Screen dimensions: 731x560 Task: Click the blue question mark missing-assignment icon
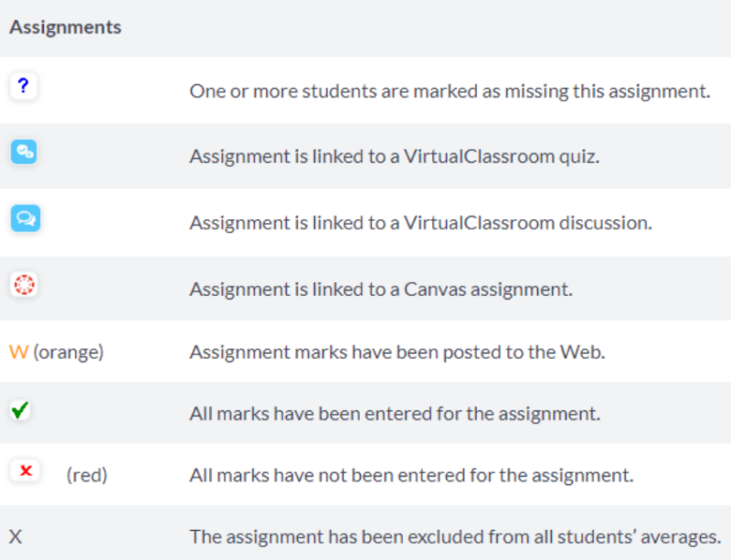tap(23, 86)
